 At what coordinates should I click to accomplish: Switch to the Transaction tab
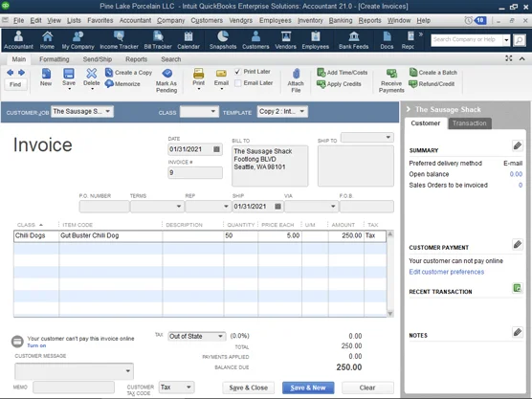(x=470, y=123)
